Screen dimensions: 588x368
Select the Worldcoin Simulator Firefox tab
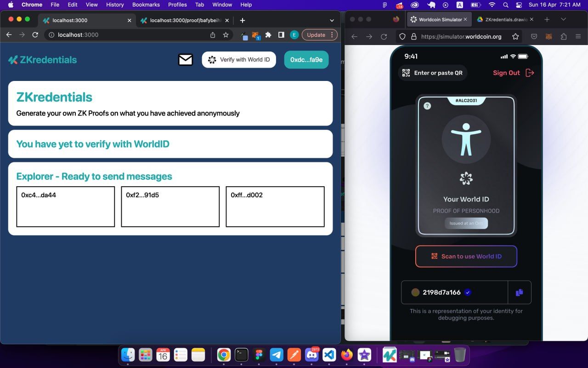click(439, 19)
